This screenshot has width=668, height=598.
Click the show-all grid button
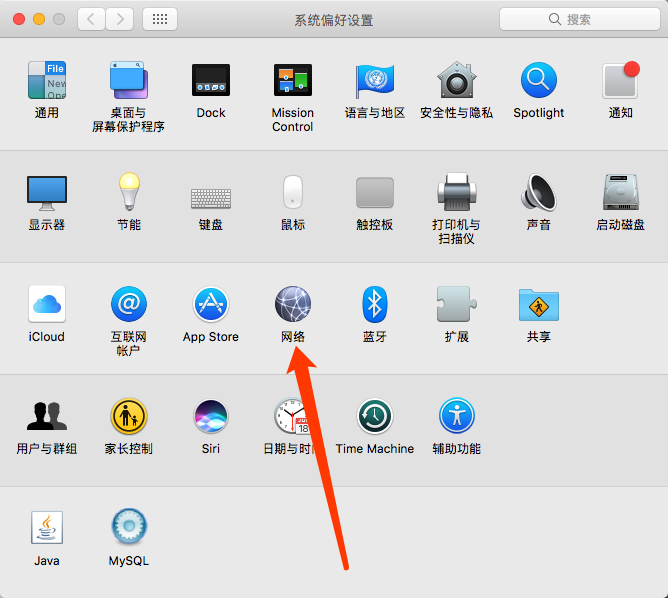click(x=160, y=19)
